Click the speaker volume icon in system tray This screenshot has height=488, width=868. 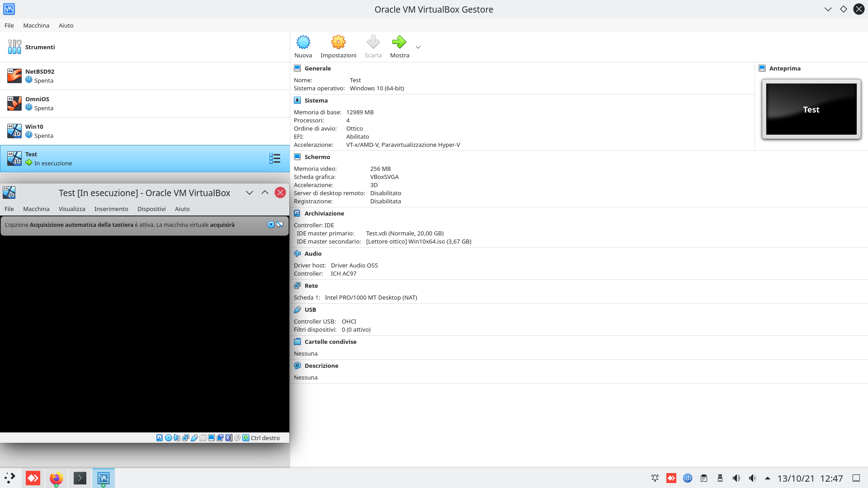click(736, 478)
